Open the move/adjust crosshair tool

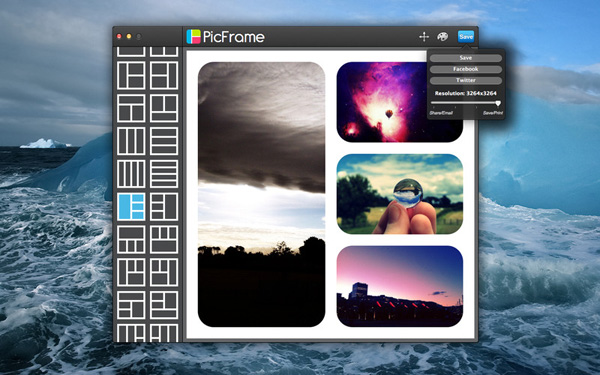click(424, 37)
